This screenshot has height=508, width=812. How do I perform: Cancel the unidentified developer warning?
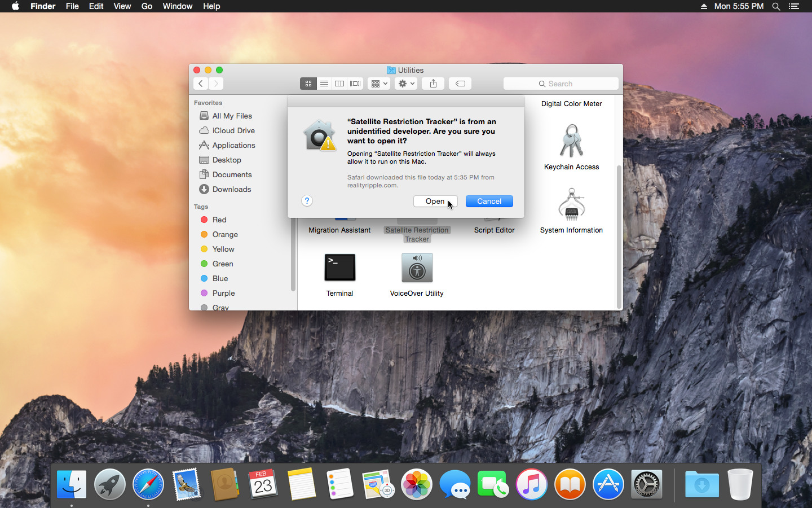(x=488, y=201)
